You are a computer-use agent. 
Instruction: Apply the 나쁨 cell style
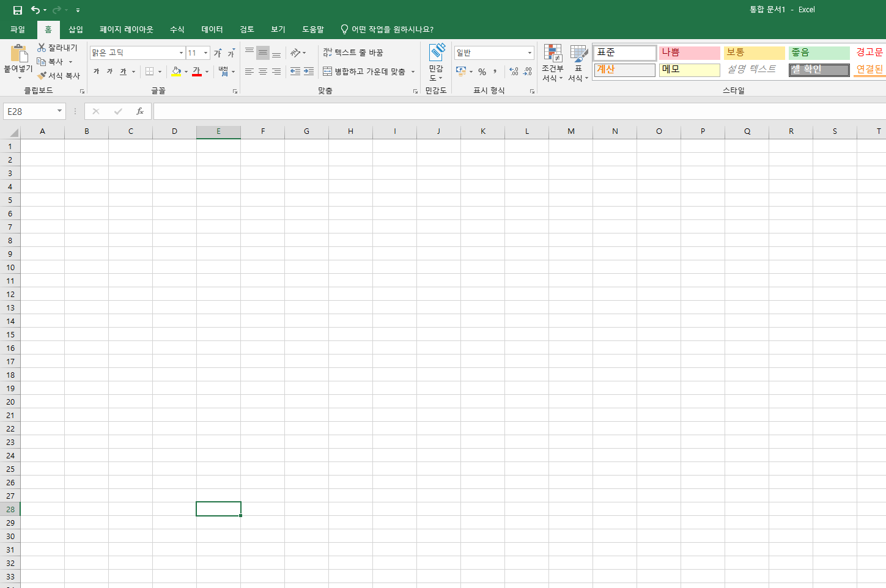click(x=689, y=53)
